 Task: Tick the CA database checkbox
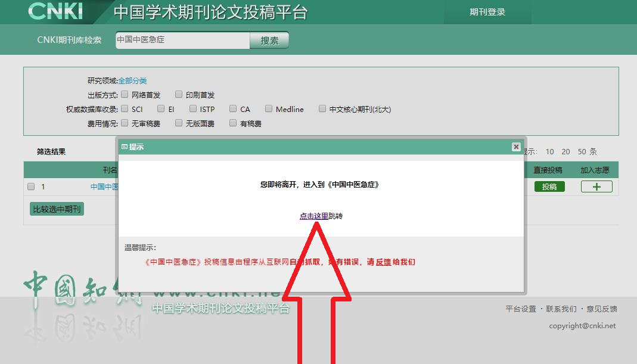tap(233, 108)
